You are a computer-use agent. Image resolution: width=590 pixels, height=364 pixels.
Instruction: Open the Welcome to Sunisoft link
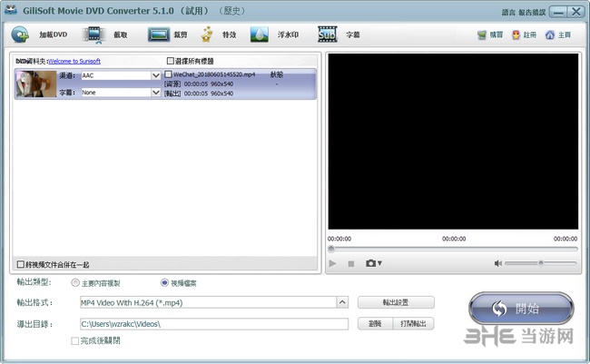coord(74,61)
